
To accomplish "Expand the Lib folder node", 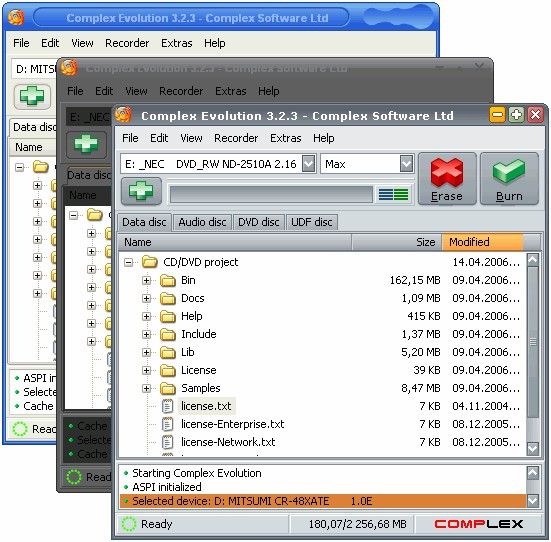I will (146, 352).
